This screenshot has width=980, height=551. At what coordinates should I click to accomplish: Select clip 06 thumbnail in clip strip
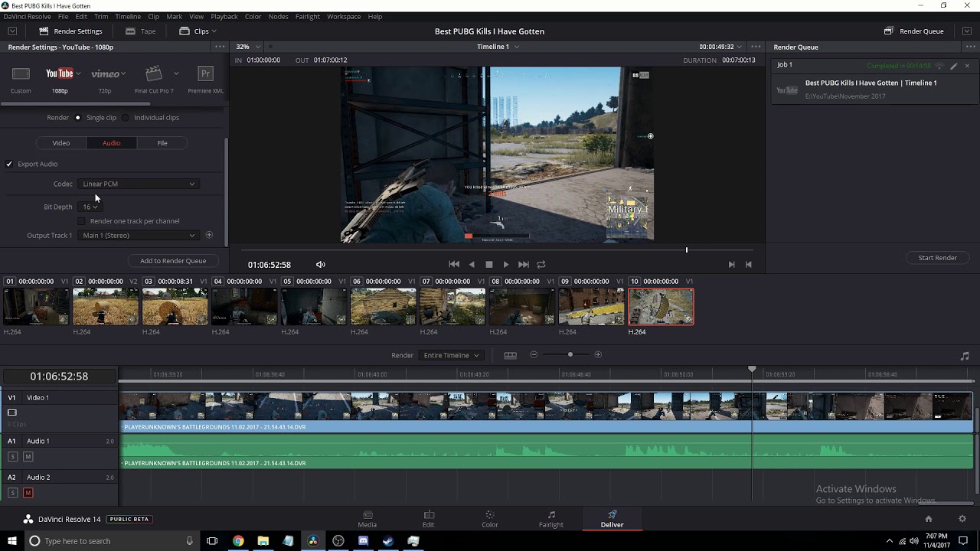point(383,307)
